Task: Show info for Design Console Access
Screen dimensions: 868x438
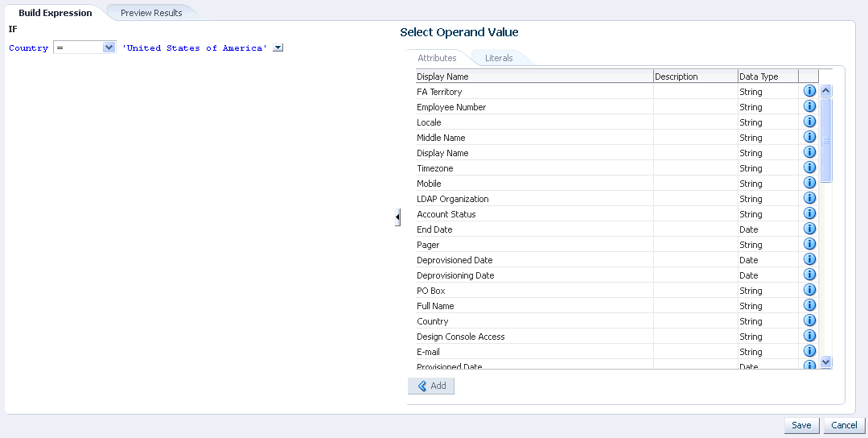Action: pyautogui.click(x=809, y=336)
